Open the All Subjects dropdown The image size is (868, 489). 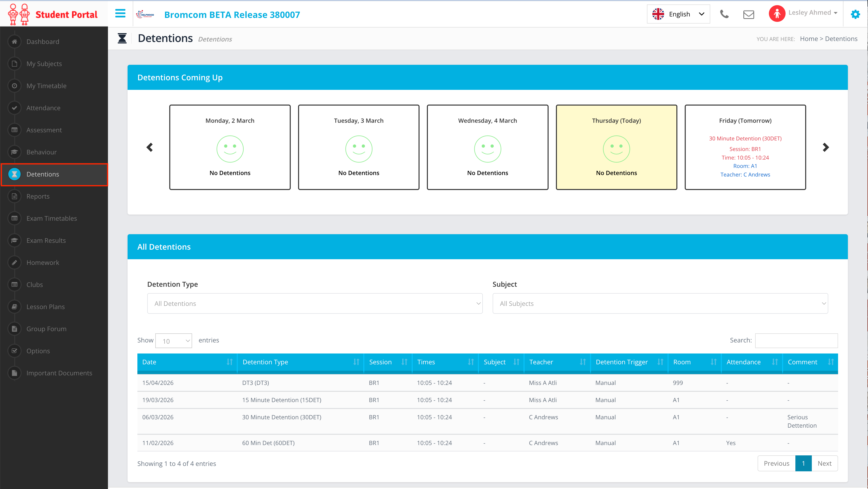tap(660, 303)
